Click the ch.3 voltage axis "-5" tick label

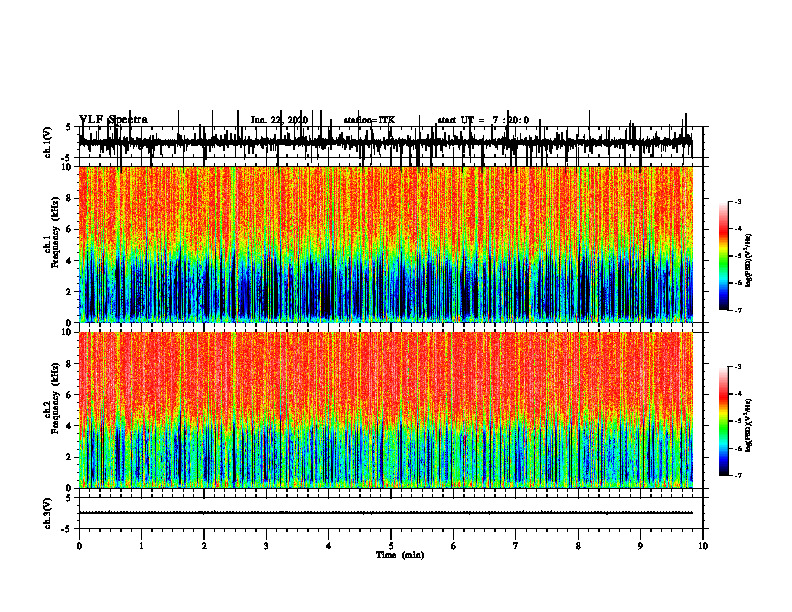click(67, 529)
